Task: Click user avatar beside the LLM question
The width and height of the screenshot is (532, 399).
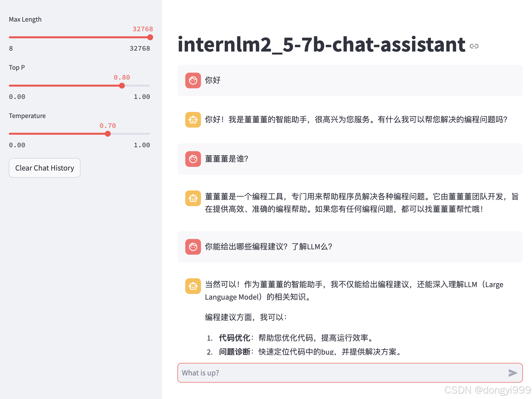Action: click(x=193, y=247)
